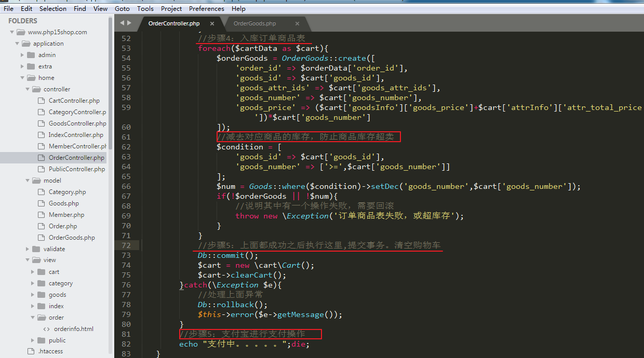Open the Preferences menu
The width and height of the screenshot is (644, 358).
206,9
